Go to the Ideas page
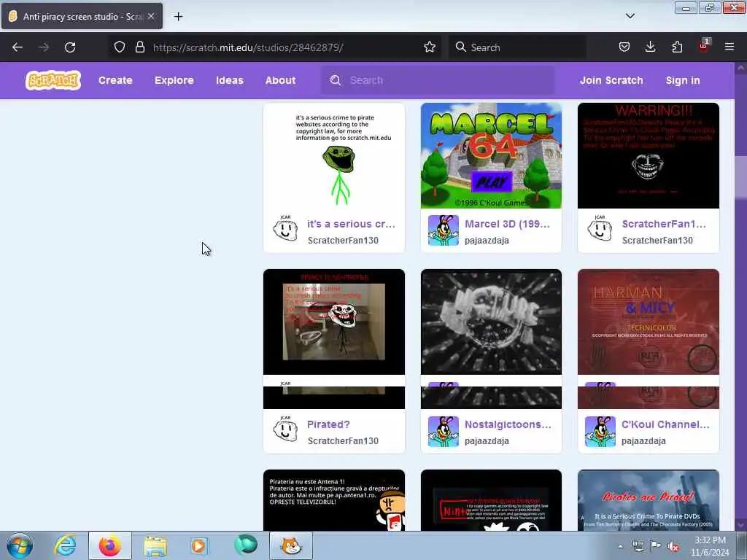Image resolution: width=747 pixels, height=560 pixels. (230, 80)
